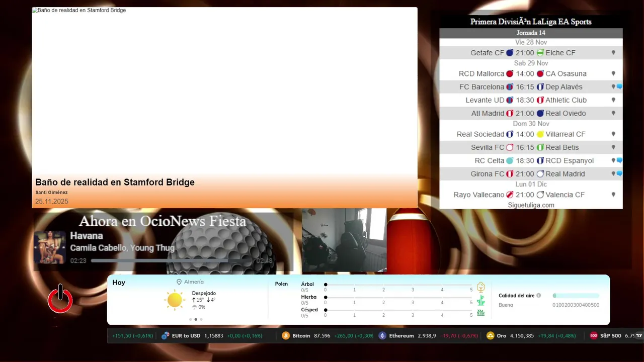
Task: Click author name Santi Giménez
Action: tap(51, 193)
